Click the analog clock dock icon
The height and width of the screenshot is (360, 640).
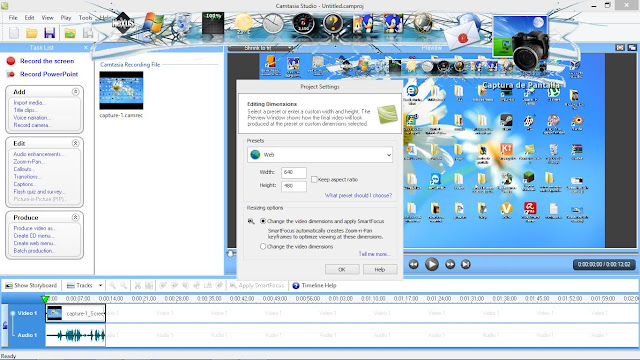coord(273,23)
